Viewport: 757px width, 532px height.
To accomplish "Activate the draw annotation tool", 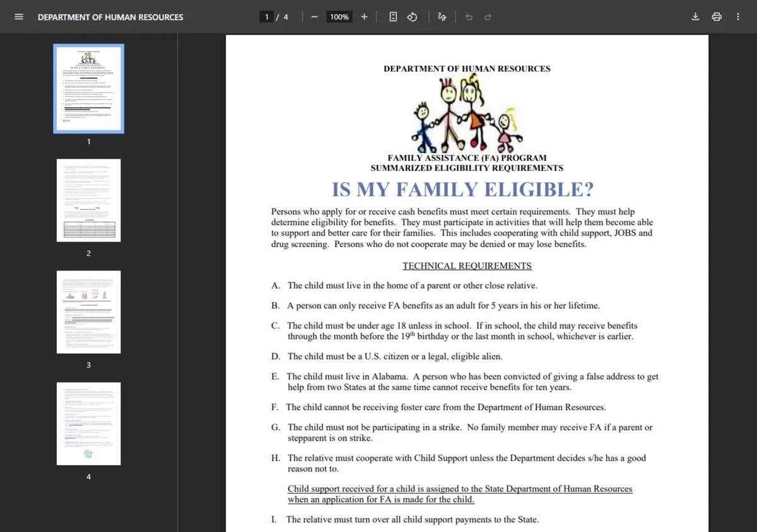I will [x=442, y=17].
